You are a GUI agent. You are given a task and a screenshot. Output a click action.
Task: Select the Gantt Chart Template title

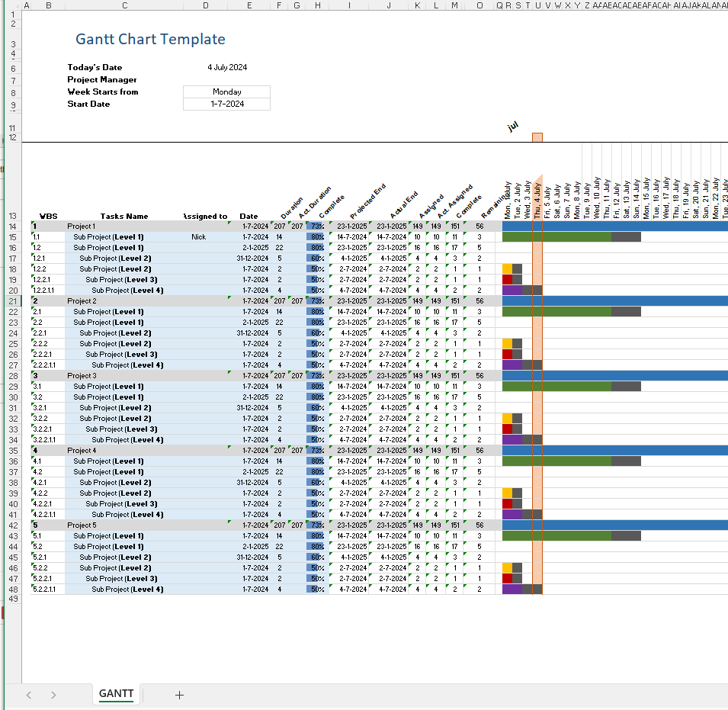click(149, 39)
